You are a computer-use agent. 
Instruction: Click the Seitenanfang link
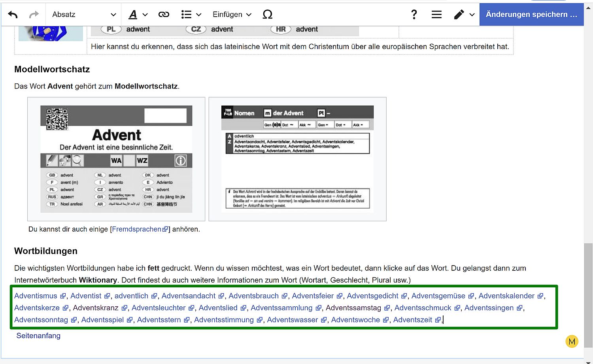click(x=38, y=336)
